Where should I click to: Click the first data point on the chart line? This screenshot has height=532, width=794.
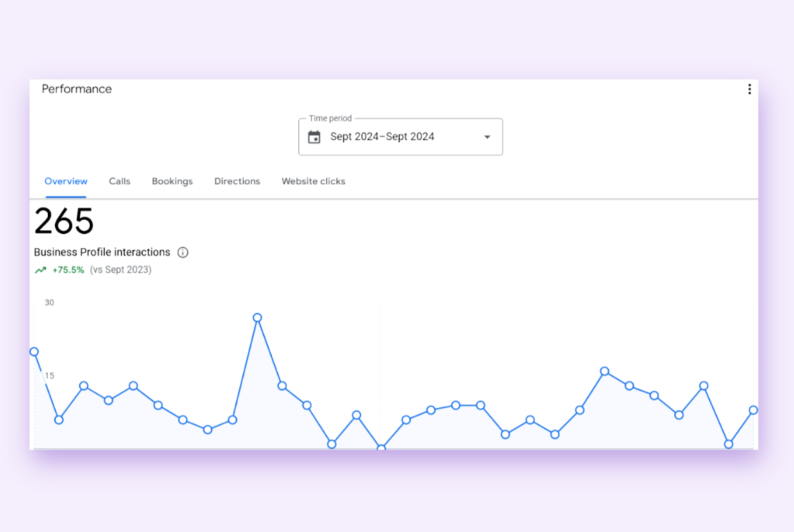[x=34, y=352]
